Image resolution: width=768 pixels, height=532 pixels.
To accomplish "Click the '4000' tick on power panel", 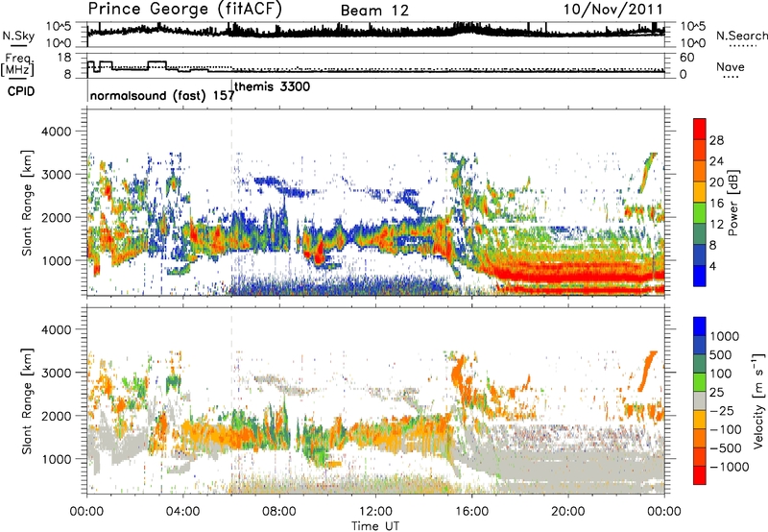I will [59, 132].
